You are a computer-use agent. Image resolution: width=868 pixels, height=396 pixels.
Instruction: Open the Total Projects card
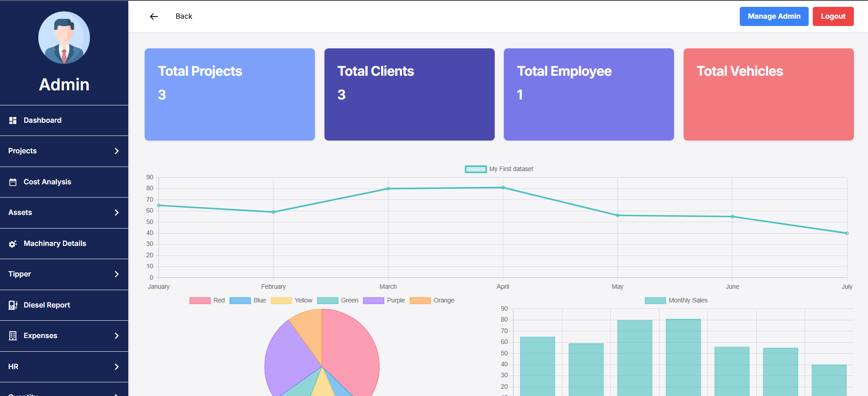click(x=230, y=94)
